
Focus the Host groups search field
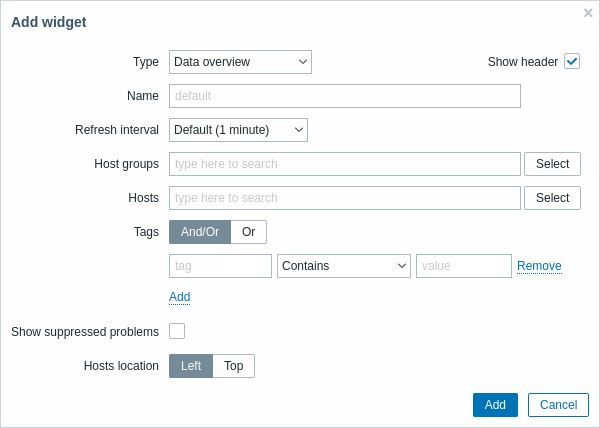click(x=345, y=164)
